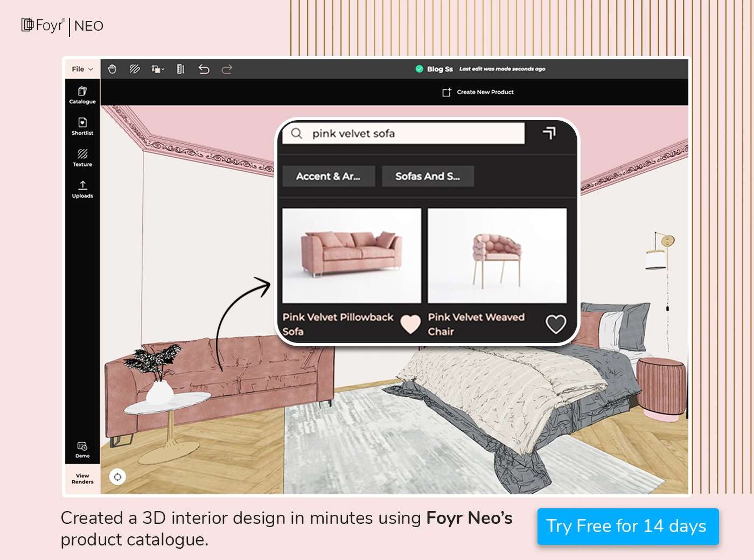Click Create New Product

pyautogui.click(x=478, y=92)
